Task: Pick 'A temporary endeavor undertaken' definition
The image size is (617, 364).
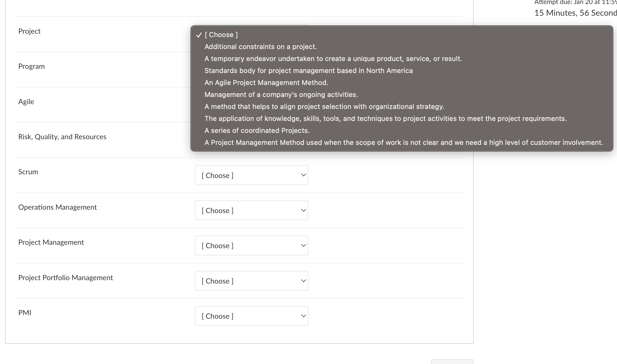Action: (x=333, y=59)
